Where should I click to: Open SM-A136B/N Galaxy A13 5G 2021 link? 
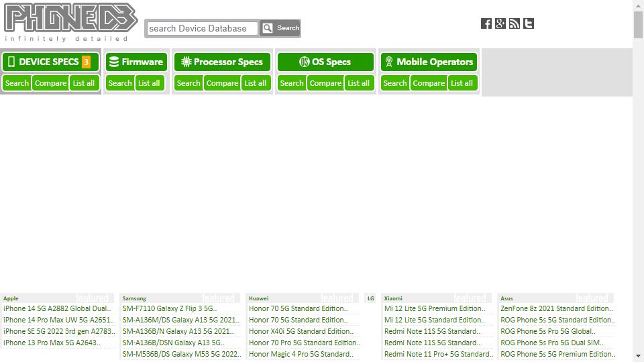178,331
